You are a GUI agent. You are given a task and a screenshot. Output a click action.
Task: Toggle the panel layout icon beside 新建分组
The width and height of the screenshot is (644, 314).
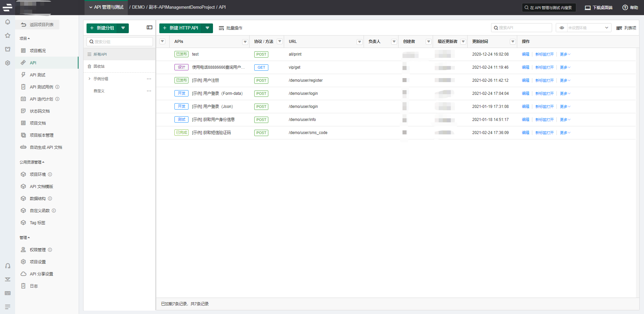pos(150,27)
